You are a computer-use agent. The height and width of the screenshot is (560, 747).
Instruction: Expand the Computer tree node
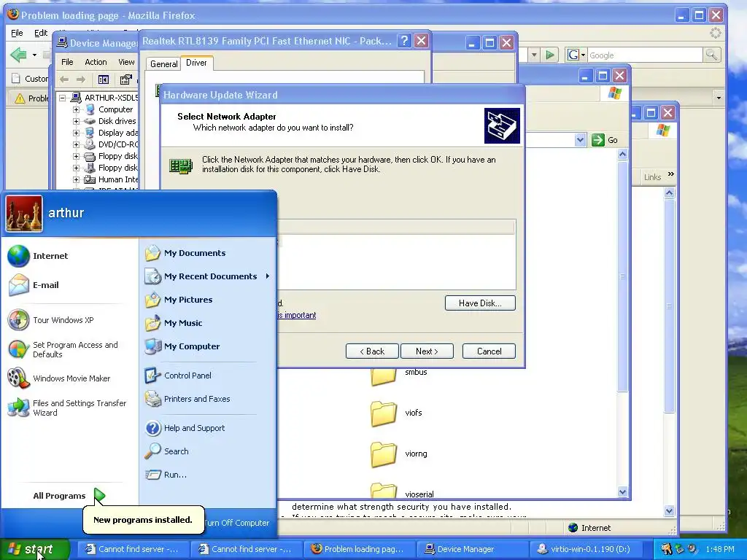pyautogui.click(x=76, y=109)
